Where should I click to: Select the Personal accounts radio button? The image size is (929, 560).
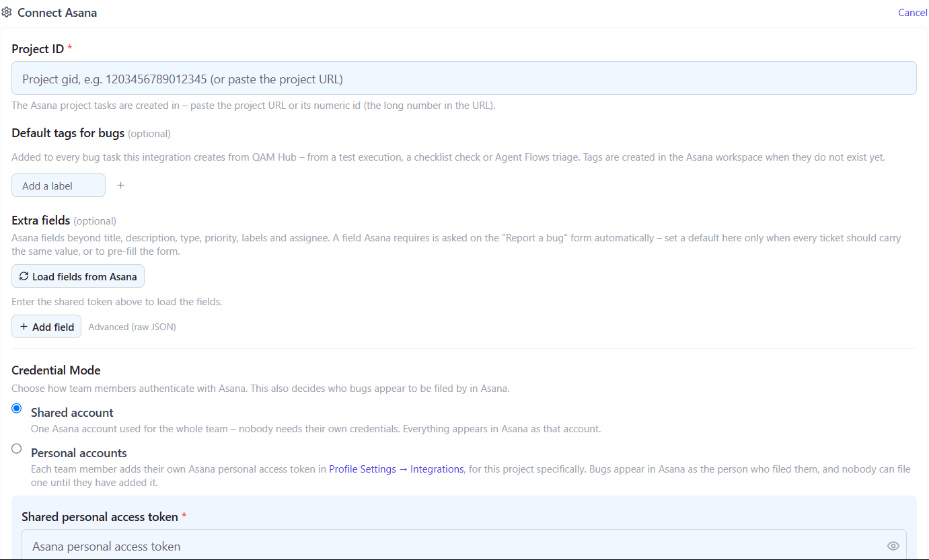(x=17, y=448)
